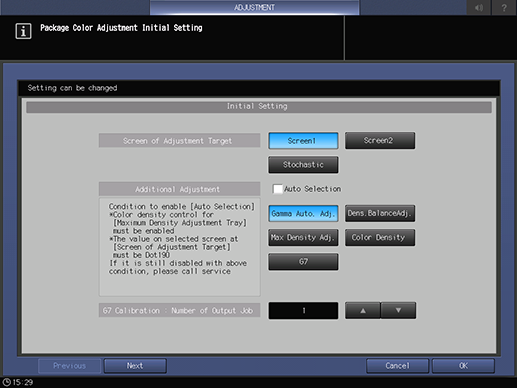Select Screen1 as adjustment target
The image size is (517, 388).
pyautogui.click(x=303, y=141)
